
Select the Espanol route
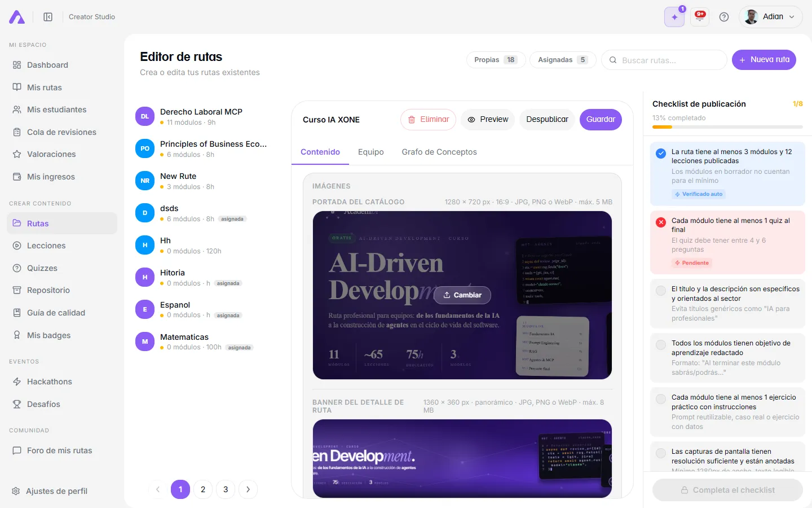(204, 309)
